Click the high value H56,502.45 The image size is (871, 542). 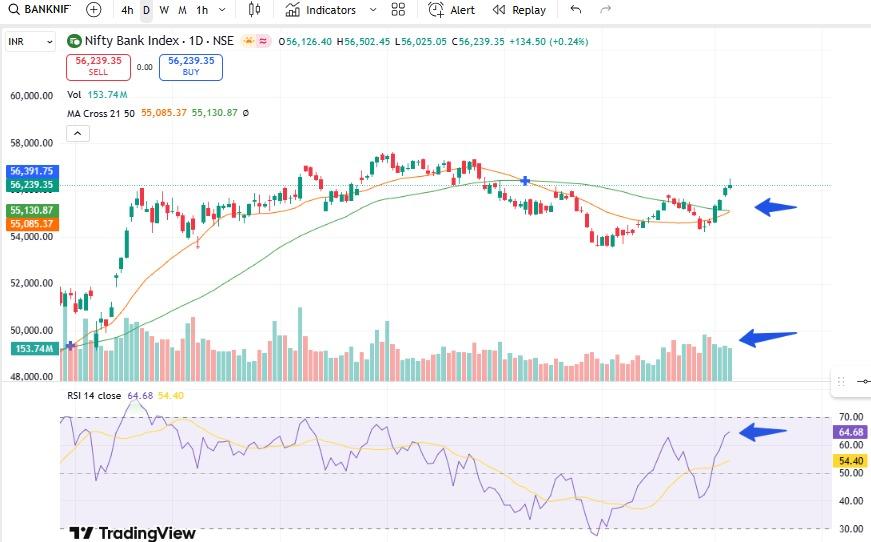point(363,42)
